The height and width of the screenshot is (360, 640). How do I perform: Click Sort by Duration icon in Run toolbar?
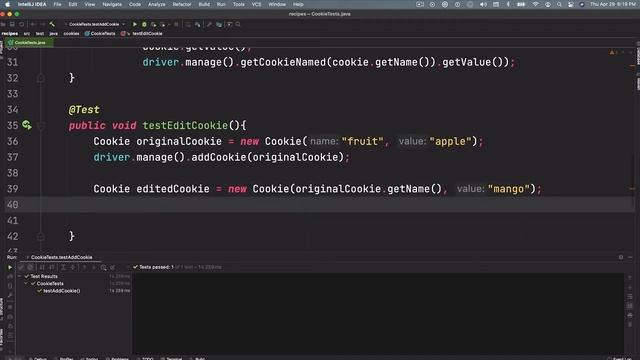click(x=51, y=267)
